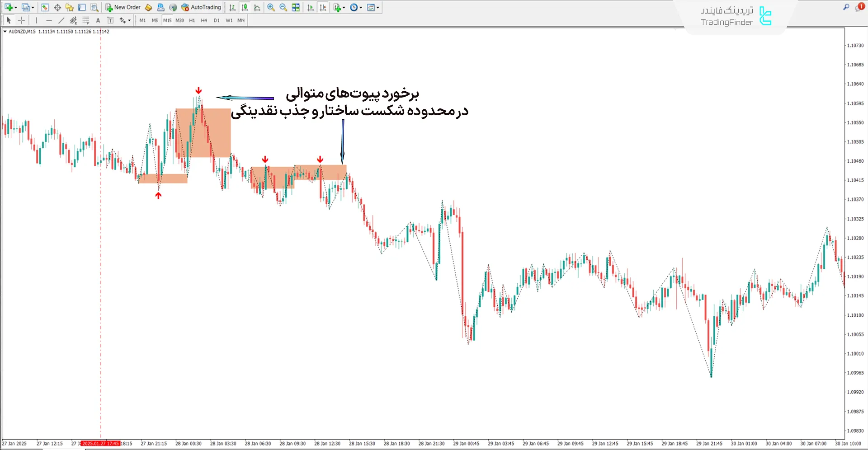Click the red highlighted date label on time axis

click(101, 444)
